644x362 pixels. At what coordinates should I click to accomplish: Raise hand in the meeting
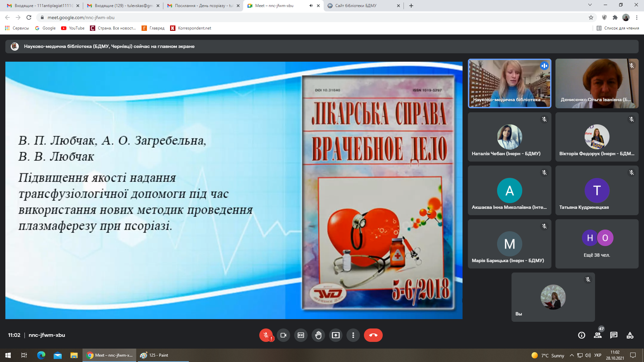[x=318, y=335]
